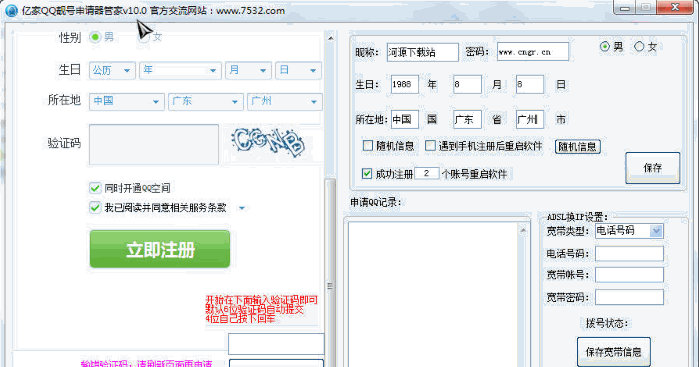Click the captcha entry box below red hint
This screenshot has width=699, height=367.
point(276,344)
